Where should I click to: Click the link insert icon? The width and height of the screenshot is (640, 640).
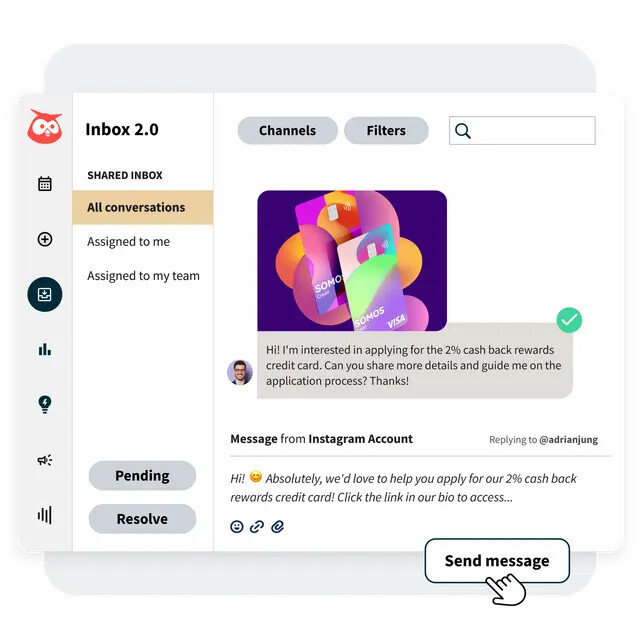(257, 527)
